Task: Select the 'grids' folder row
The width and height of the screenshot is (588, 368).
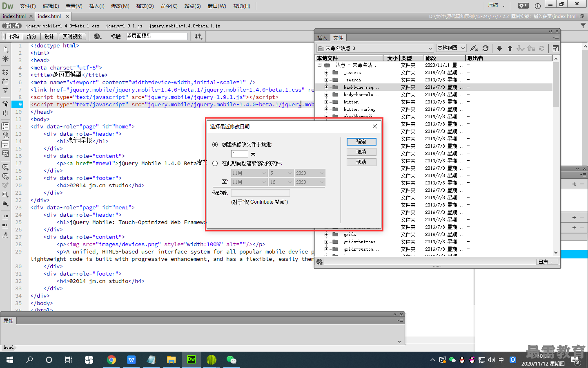Action: [x=434, y=234]
